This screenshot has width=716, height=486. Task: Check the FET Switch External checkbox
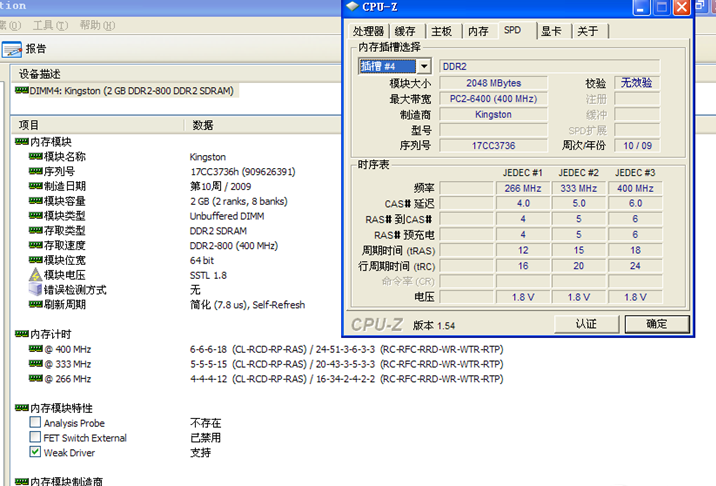click(x=35, y=438)
